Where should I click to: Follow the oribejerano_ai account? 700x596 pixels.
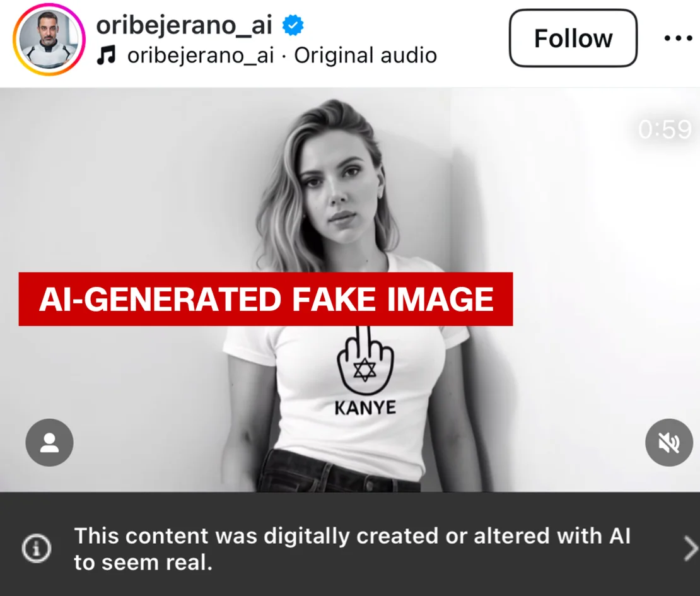(573, 38)
